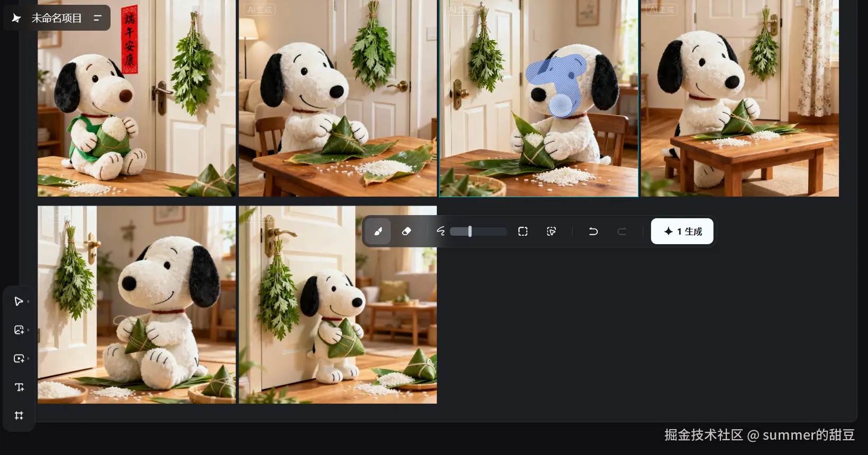
Task: Select Snoopy image with floral curtain
Action: pyautogui.click(x=740, y=98)
